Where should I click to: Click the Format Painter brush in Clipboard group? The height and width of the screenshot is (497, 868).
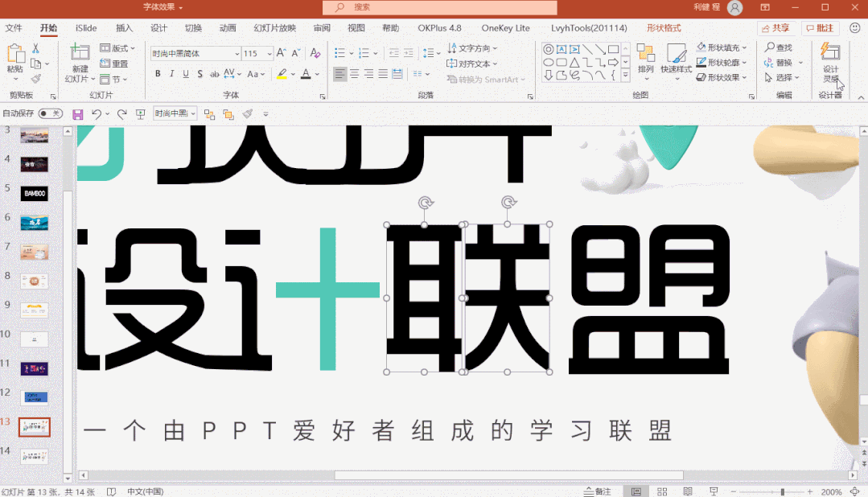tap(36, 79)
